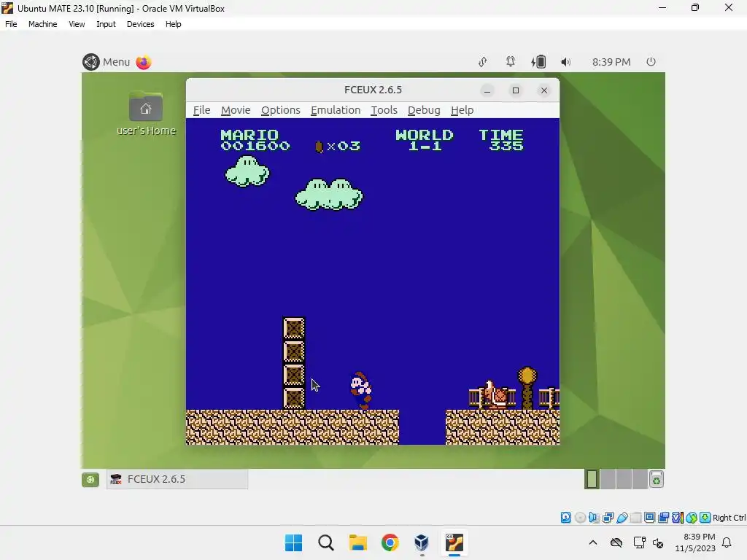Switch to the first workspace

coord(592,479)
